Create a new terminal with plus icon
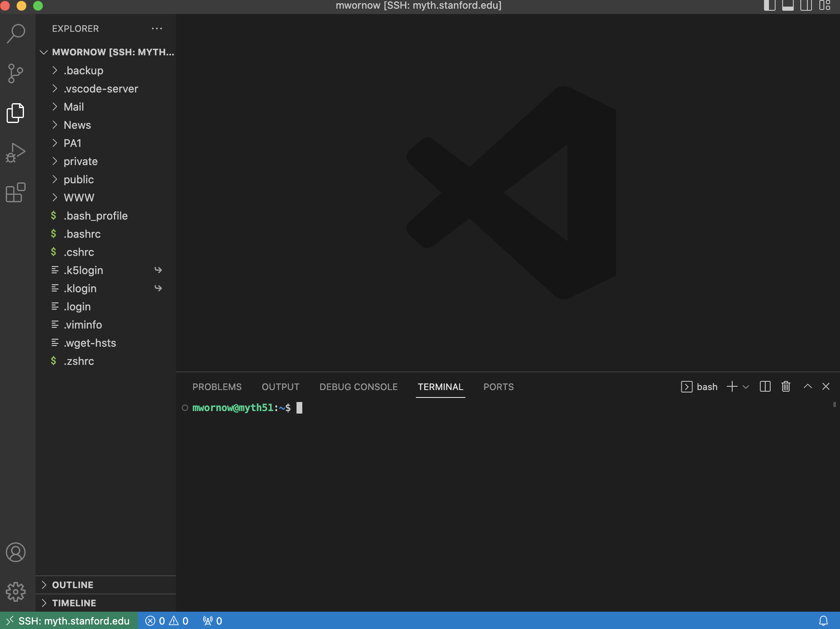This screenshot has height=629, width=840. click(x=732, y=387)
